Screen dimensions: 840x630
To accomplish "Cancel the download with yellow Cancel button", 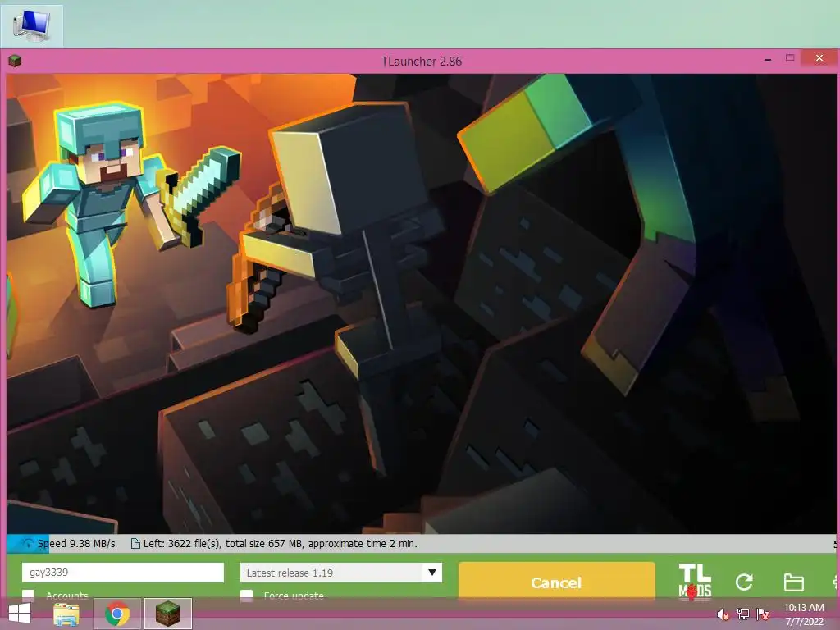I will click(x=557, y=582).
